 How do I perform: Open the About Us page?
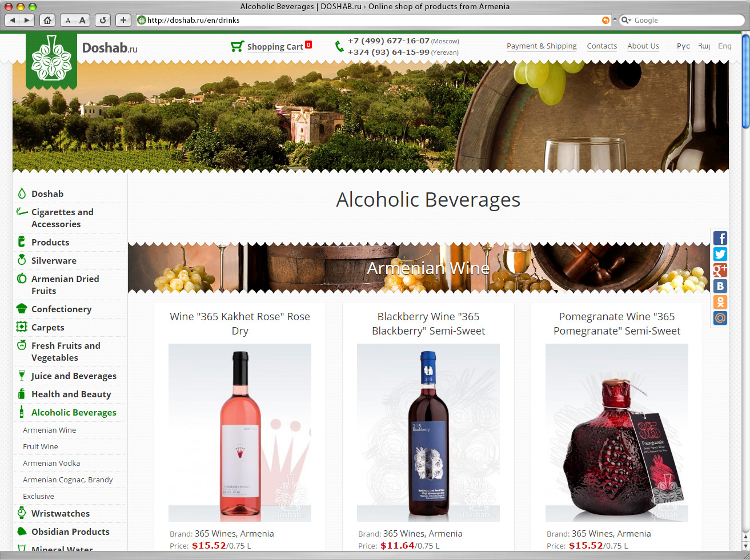click(643, 46)
